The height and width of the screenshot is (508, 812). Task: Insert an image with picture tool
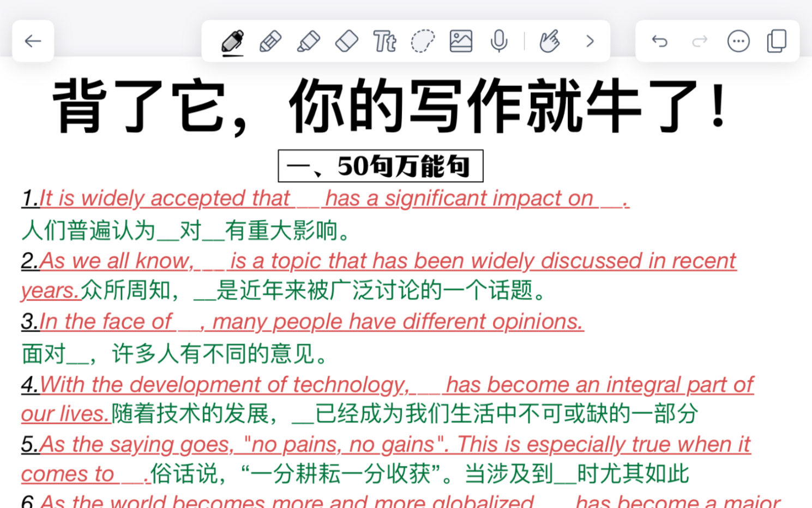click(x=461, y=41)
